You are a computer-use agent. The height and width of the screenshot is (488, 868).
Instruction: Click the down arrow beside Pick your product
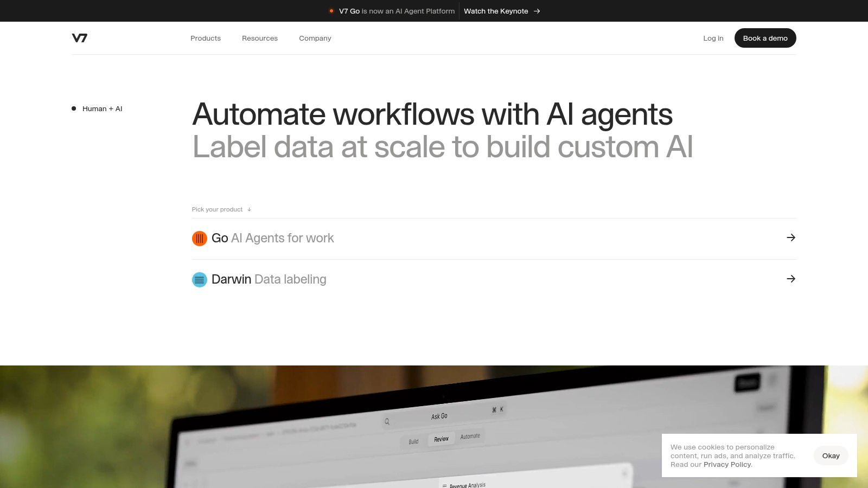[x=249, y=209]
